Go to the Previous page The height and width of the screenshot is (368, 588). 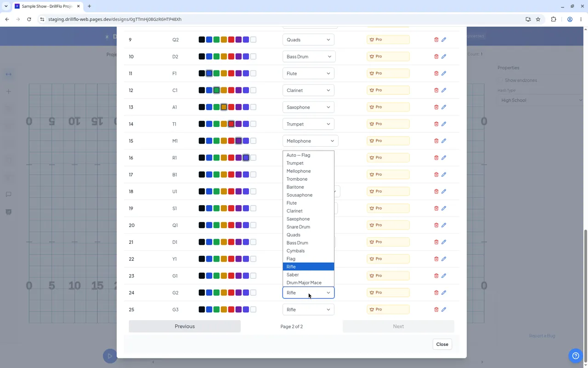click(185, 326)
